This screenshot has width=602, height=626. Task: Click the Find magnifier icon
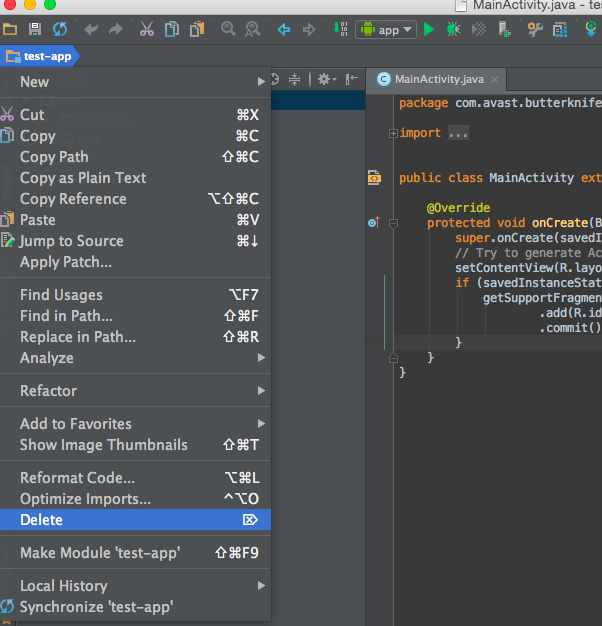point(228,29)
